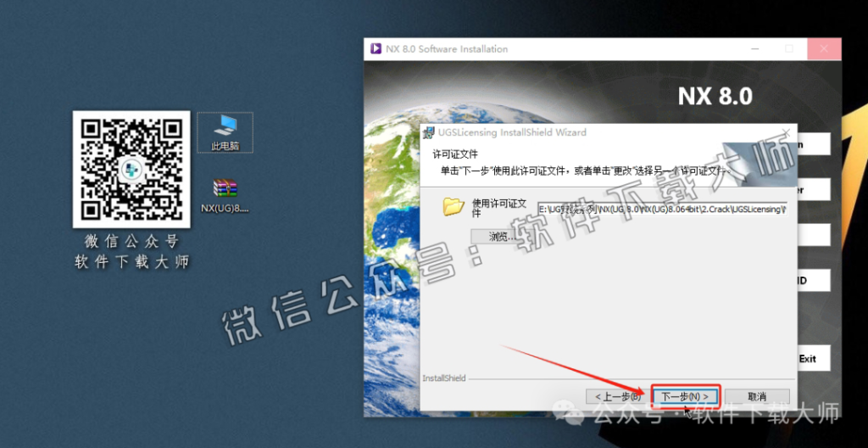Select the 此电脑 desktop icon
The height and width of the screenshot is (448, 868).
225,132
